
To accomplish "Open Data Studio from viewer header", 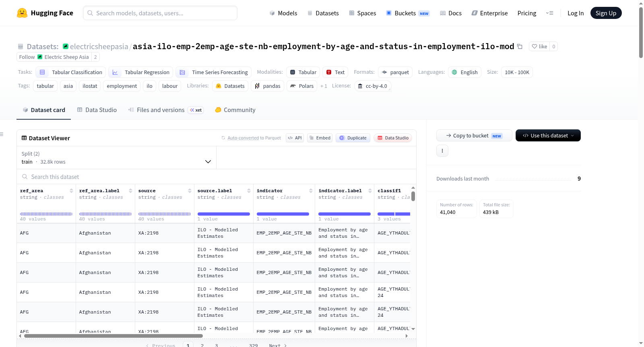I will pos(393,138).
